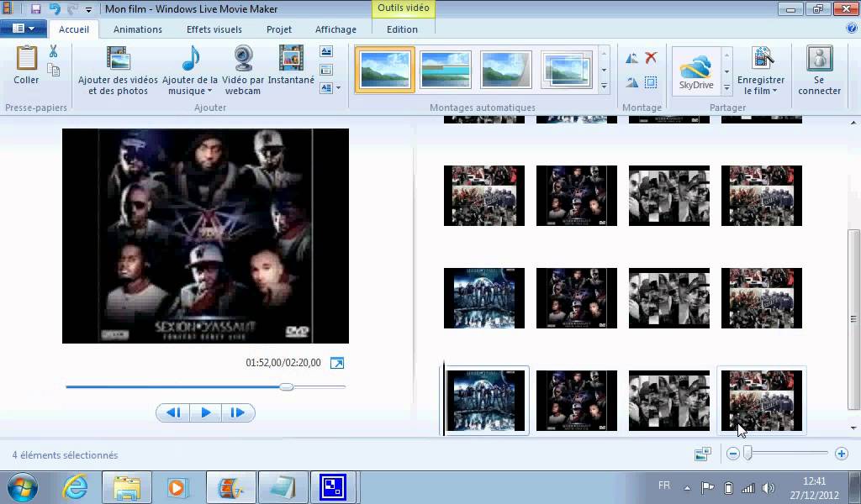861x504 pixels.
Task: Open Internet Explorer from taskbar
Action: coord(75,487)
